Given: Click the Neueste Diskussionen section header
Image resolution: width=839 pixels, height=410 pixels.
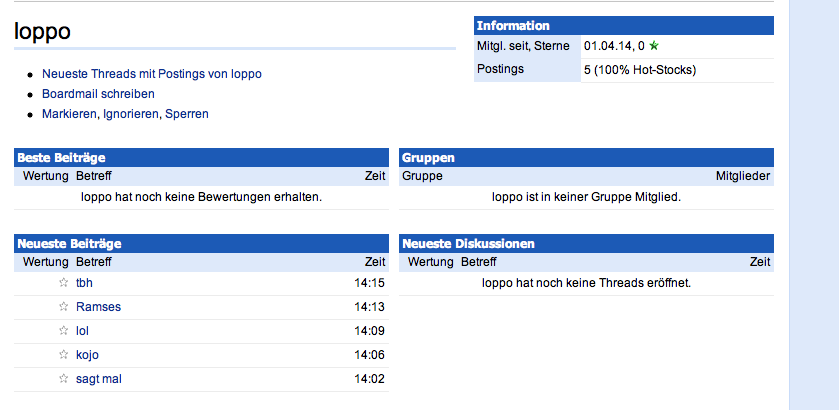Looking at the screenshot, I should [x=468, y=243].
